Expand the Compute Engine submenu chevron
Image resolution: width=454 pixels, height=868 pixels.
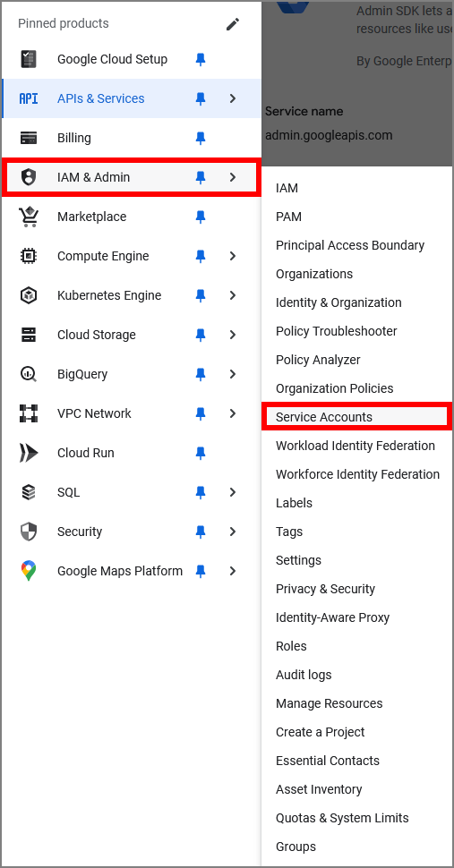pyautogui.click(x=233, y=256)
